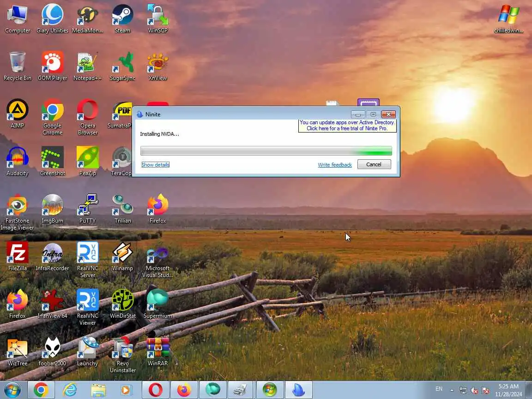Launch Trillian from the desktop
Image resolution: width=532 pixels, height=399 pixels.
click(122, 209)
